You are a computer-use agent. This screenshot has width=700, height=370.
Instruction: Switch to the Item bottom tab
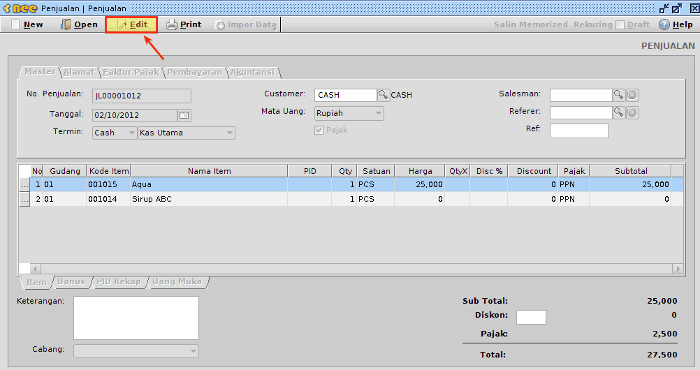tap(36, 282)
